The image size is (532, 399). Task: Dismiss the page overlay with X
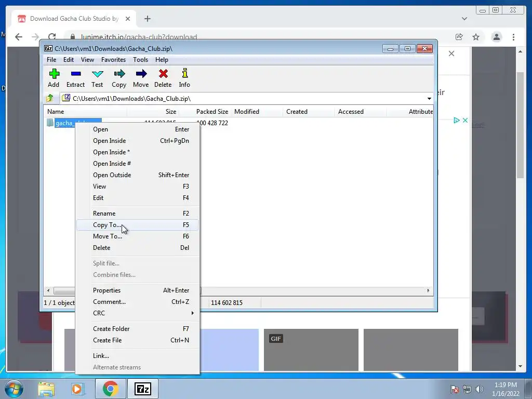[451, 54]
